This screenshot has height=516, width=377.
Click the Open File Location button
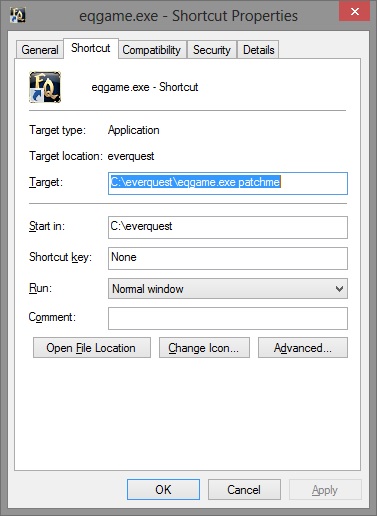[92, 348]
